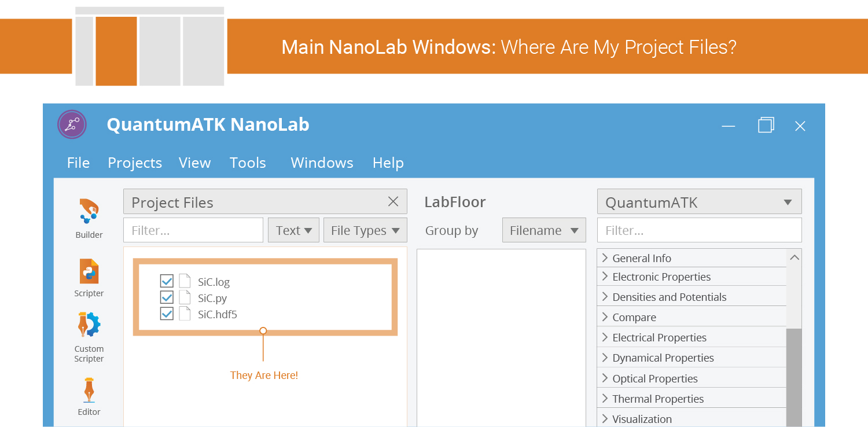
Task: Open the Projects menu
Action: click(x=135, y=163)
